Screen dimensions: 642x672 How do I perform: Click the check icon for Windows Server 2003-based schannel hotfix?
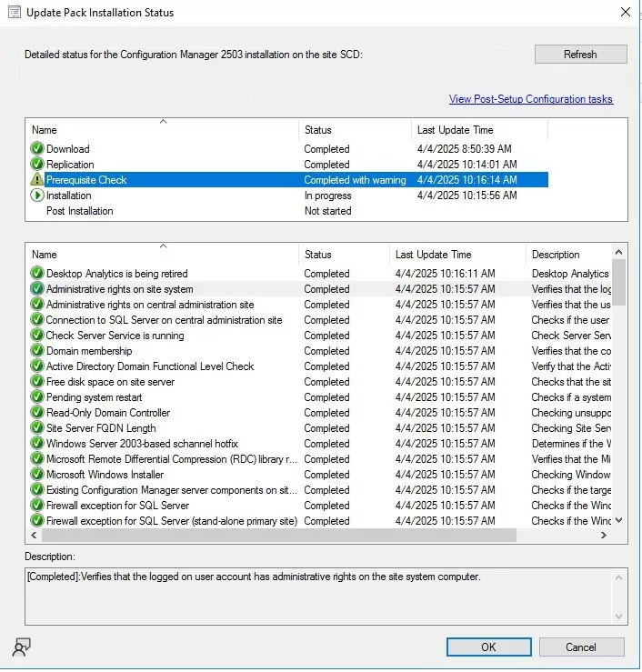coord(37,443)
